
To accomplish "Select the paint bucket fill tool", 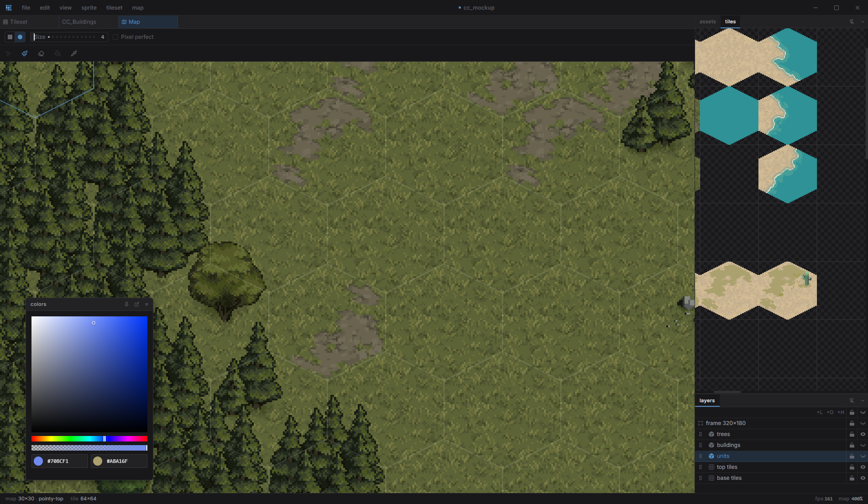I will 58,53.
